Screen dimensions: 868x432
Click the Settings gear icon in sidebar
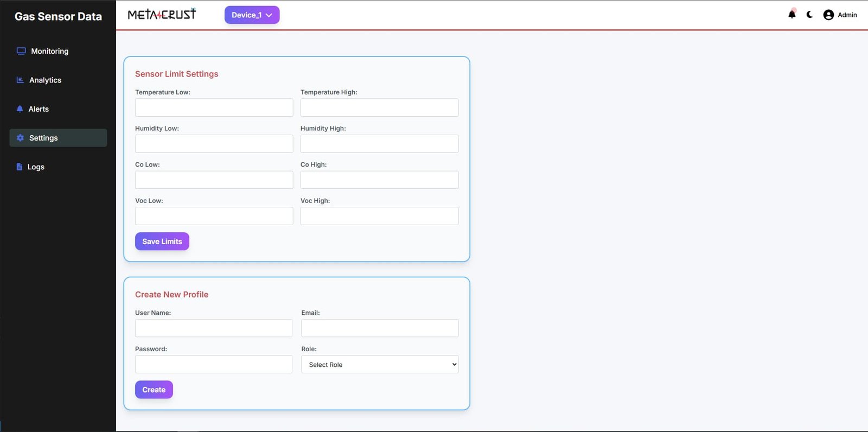(21, 138)
